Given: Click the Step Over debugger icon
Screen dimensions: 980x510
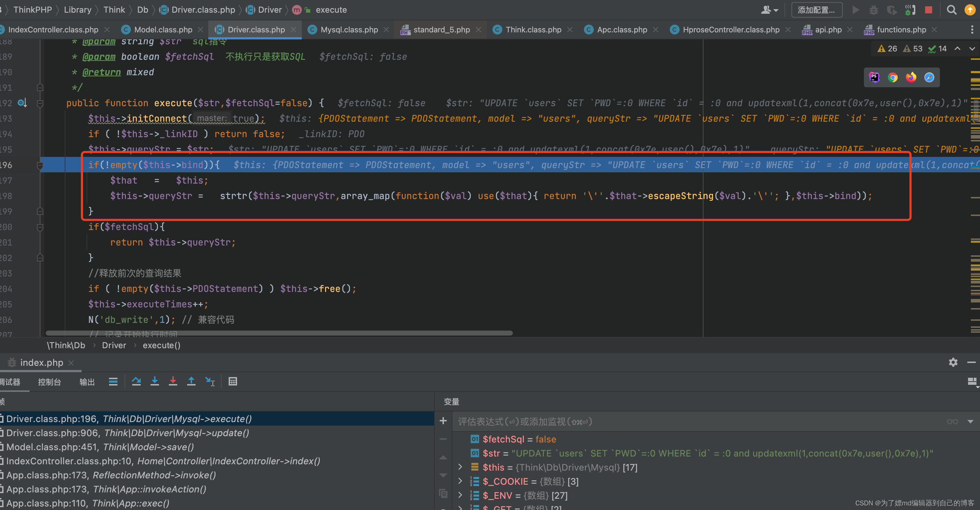Looking at the screenshot, I should [136, 382].
